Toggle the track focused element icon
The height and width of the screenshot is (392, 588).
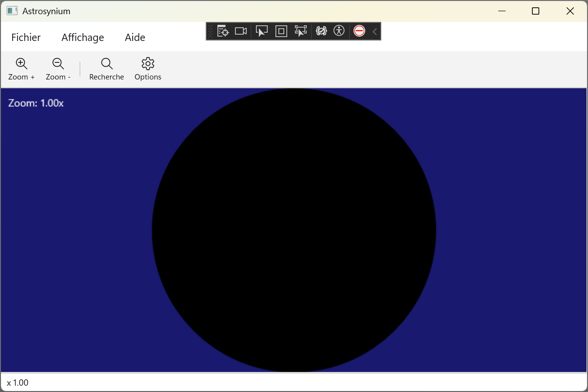(301, 31)
